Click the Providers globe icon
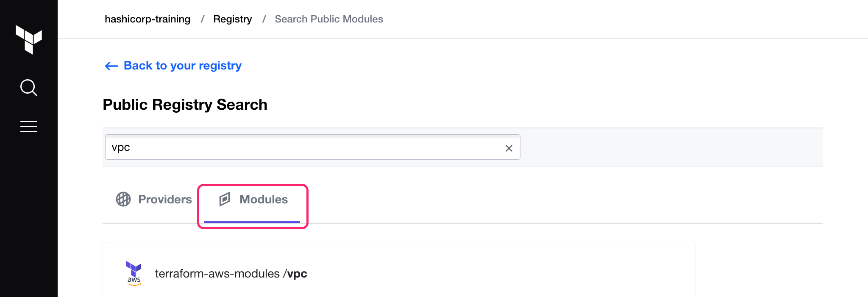The image size is (868, 297). pos(123,199)
